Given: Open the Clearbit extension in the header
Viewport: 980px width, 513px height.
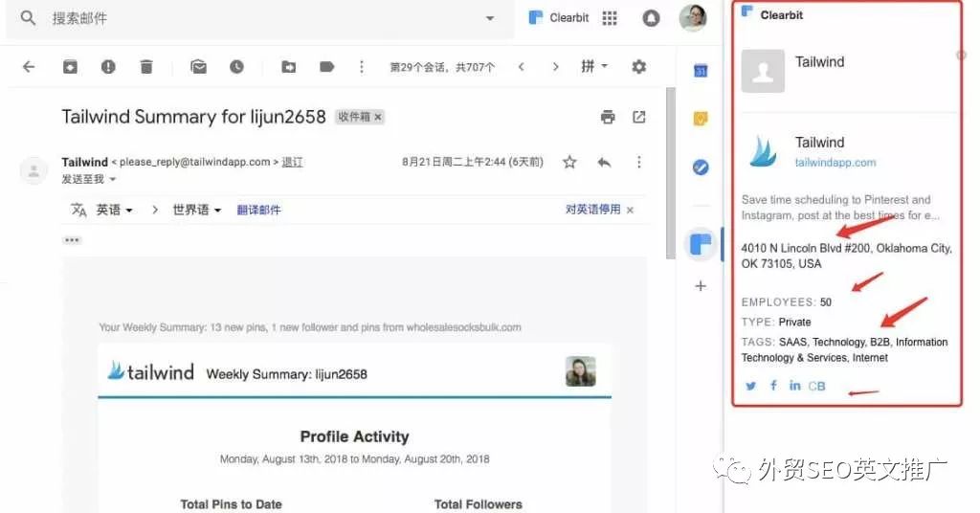Looking at the screenshot, I should pos(559,17).
